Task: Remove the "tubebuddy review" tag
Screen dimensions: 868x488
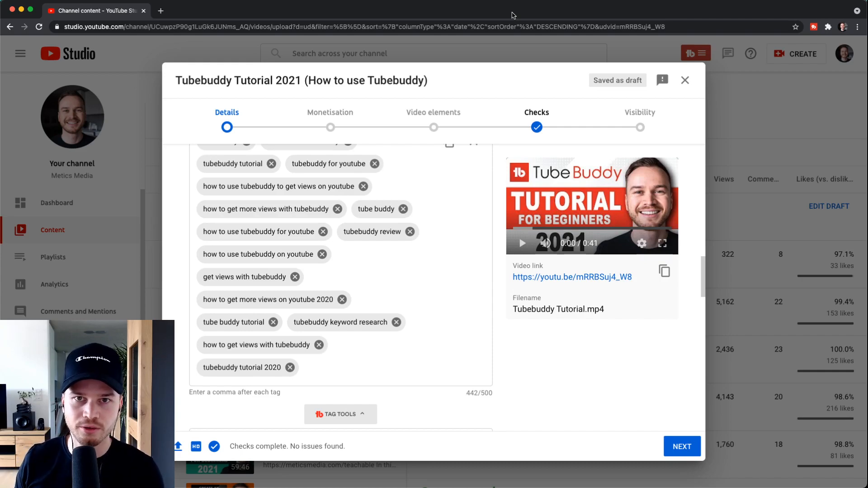Action: (410, 231)
